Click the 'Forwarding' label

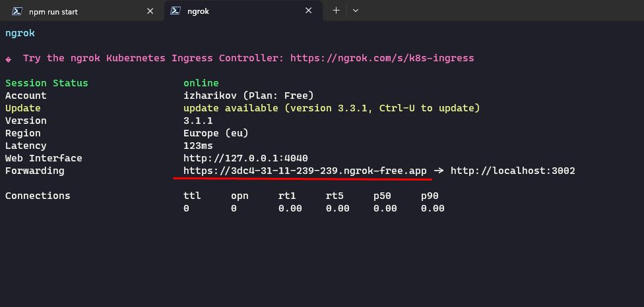tap(34, 171)
